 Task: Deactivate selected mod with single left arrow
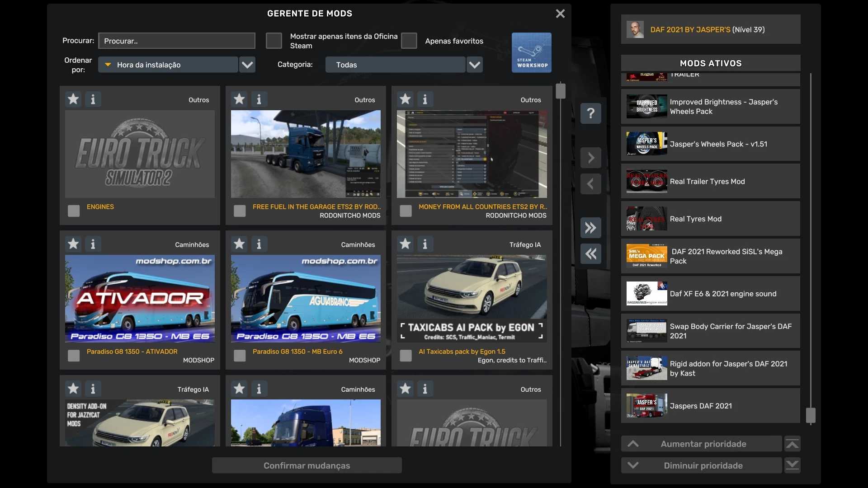pos(590,184)
